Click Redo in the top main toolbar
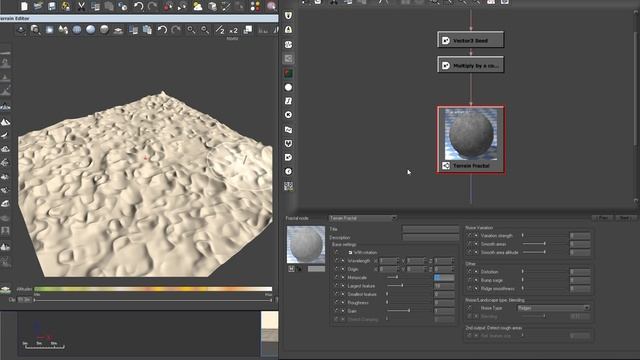The height and width of the screenshot is (360, 640). (152, 6)
